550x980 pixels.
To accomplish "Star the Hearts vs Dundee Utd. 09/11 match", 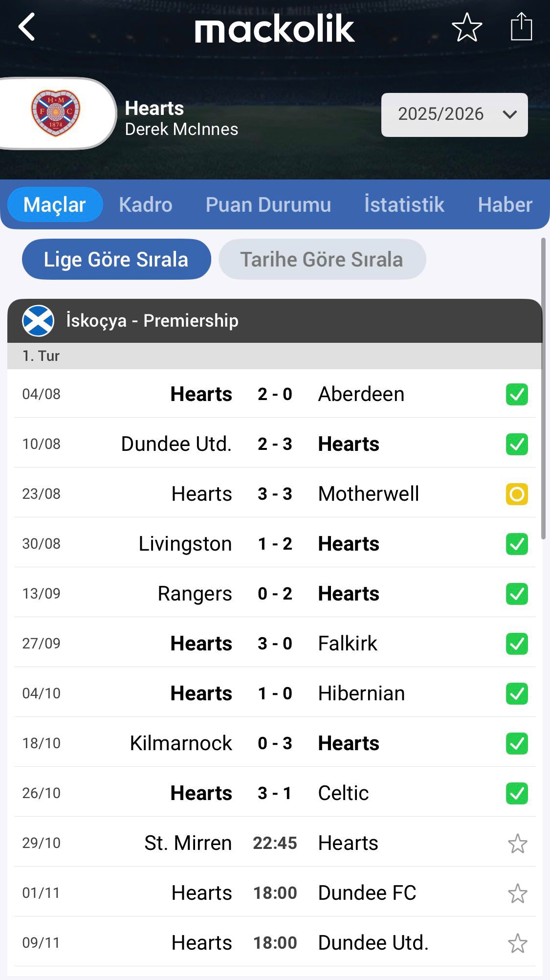I will coord(517,943).
